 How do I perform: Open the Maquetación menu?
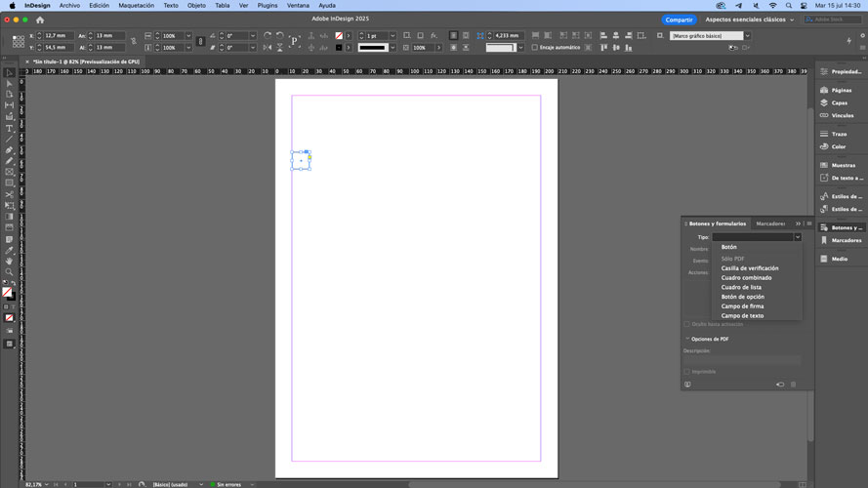(x=136, y=6)
